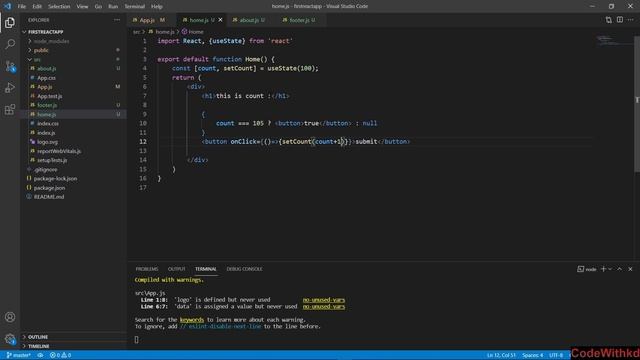Screen dimensions: 640x360
Task: Click the UTF-8 encoding status item
Action: pyautogui.click(x=556, y=355)
